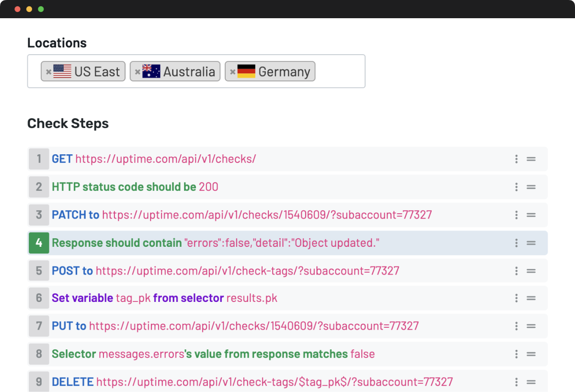Screen dimensions: 575x392
Task: Open options menu for Selector messages.errors step
Action: tap(516, 354)
